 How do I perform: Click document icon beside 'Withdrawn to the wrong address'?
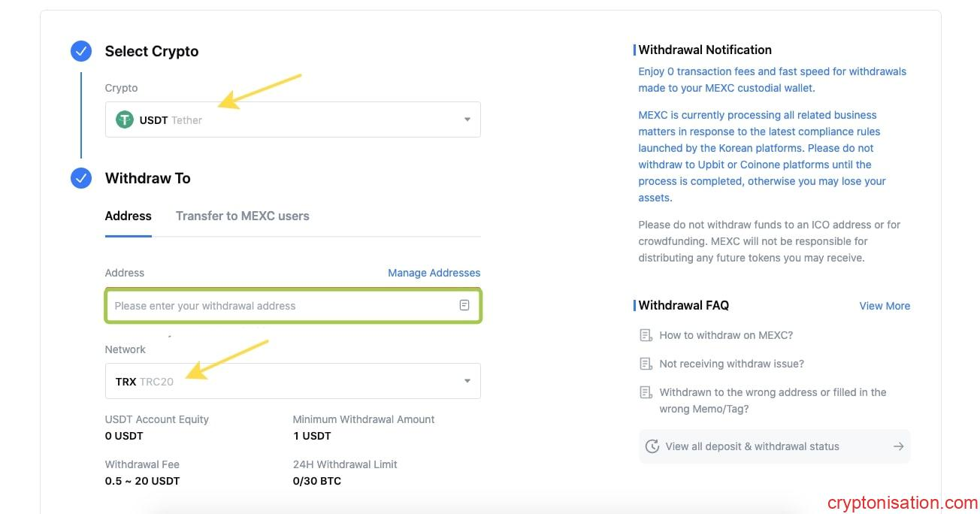pyautogui.click(x=646, y=392)
